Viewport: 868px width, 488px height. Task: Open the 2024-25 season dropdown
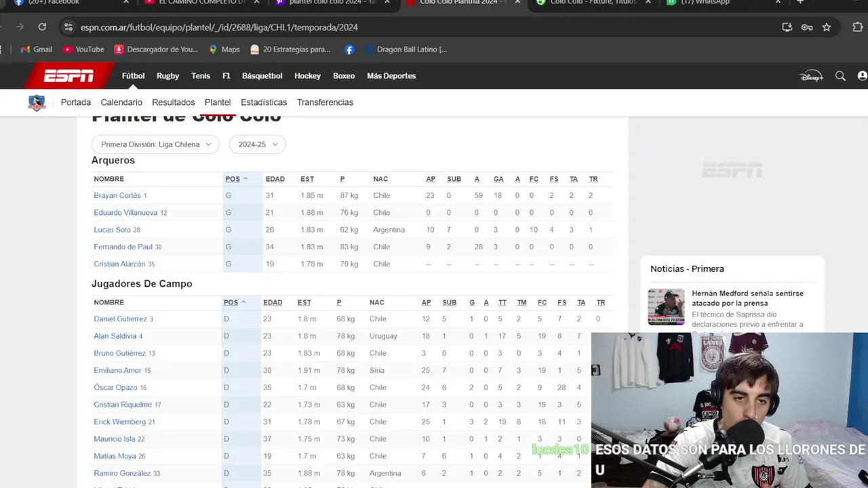pos(258,144)
